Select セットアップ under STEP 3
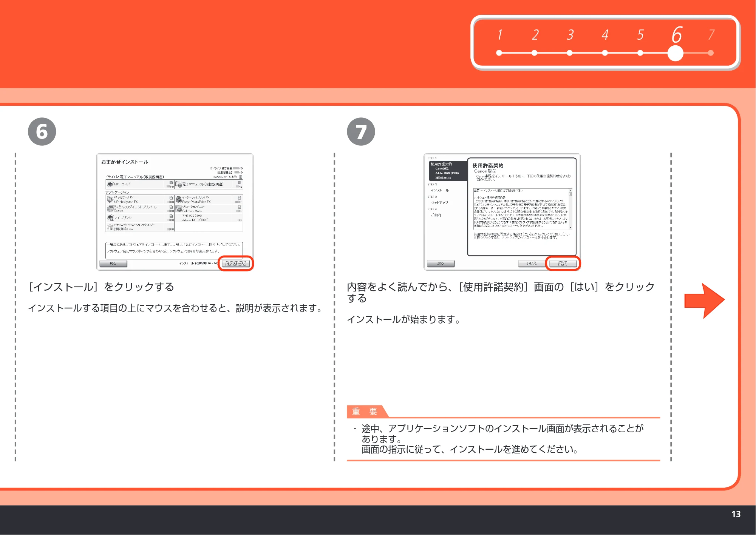Viewport: 756px width, 535px height. pyautogui.click(x=439, y=203)
